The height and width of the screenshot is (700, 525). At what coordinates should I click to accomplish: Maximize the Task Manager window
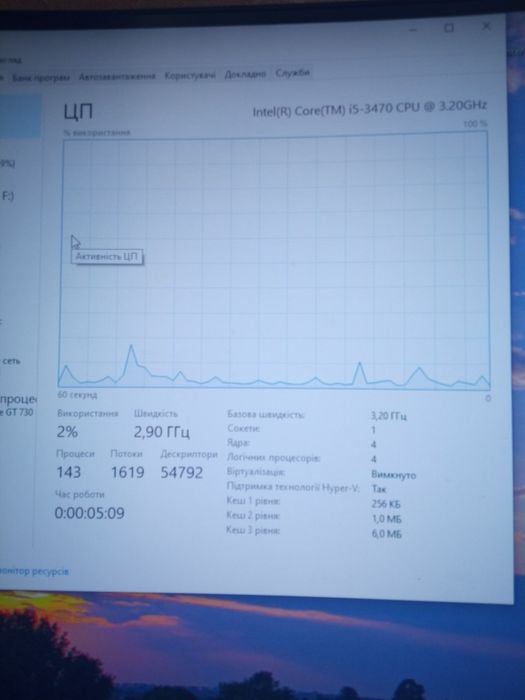449,28
